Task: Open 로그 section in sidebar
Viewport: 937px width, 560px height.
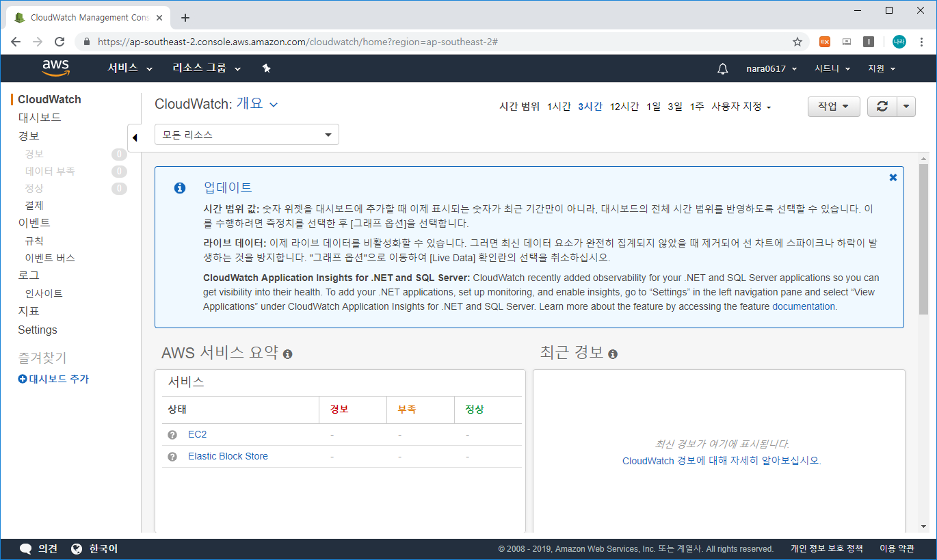Action: click(x=29, y=276)
